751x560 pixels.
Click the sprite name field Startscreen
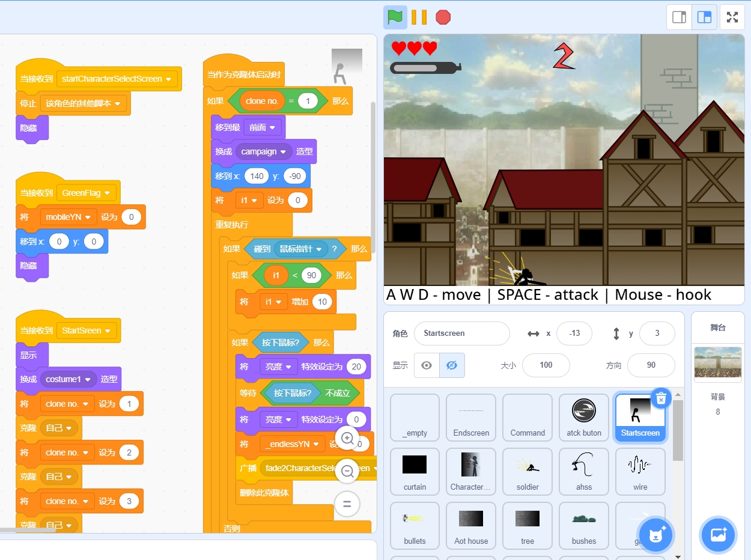pyautogui.click(x=461, y=333)
